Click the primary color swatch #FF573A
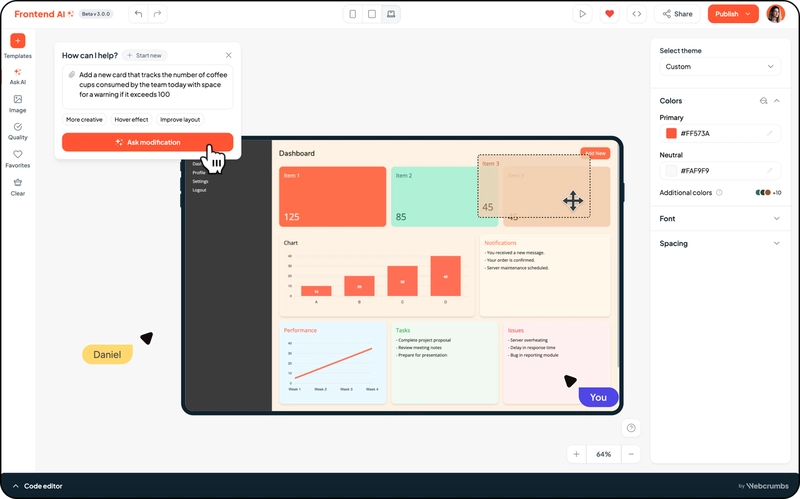800x499 pixels. coord(671,133)
